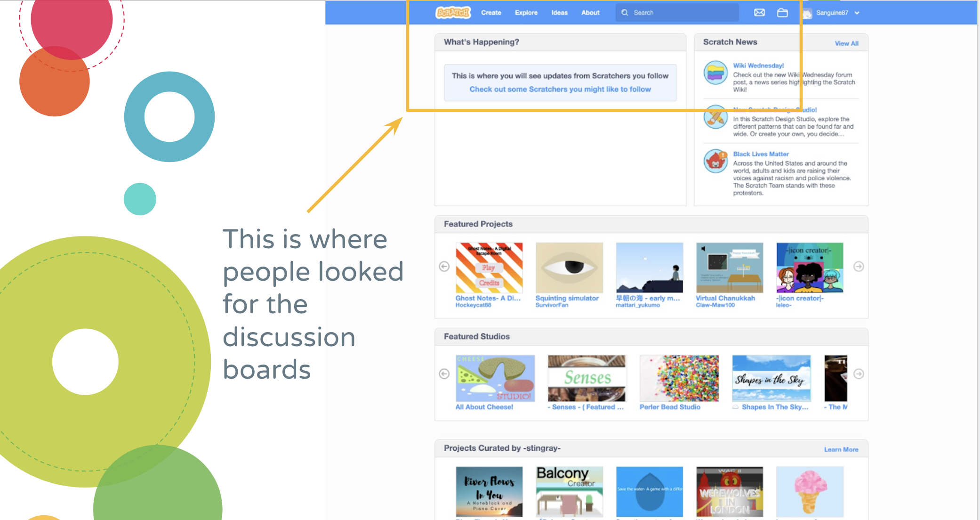Click the Wiki Wednesday news icon
Viewport: 980px width, 520px height.
(715, 73)
